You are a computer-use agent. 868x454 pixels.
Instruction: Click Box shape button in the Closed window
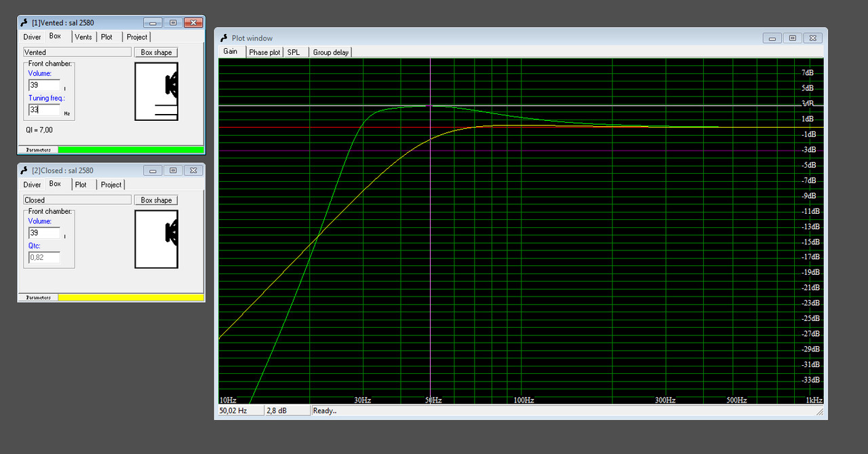tap(157, 200)
